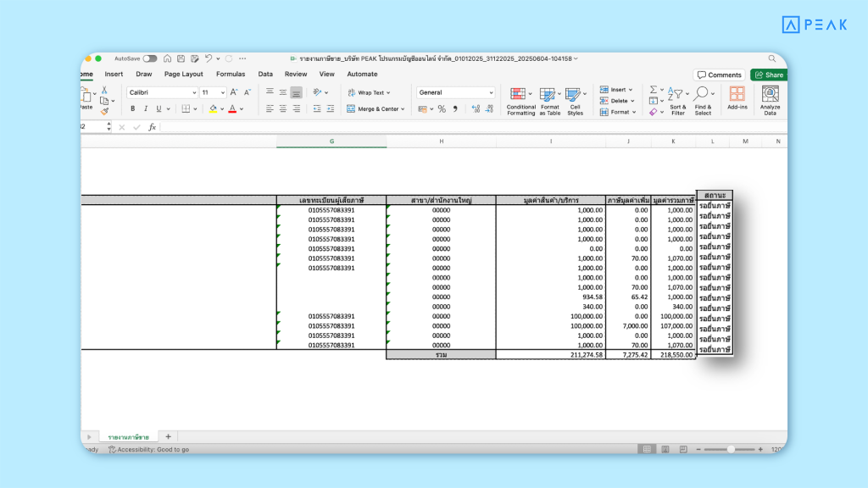Open the Review tab
Image resolution: width=868 pixels, height=488 pixels.
point(296,75)
